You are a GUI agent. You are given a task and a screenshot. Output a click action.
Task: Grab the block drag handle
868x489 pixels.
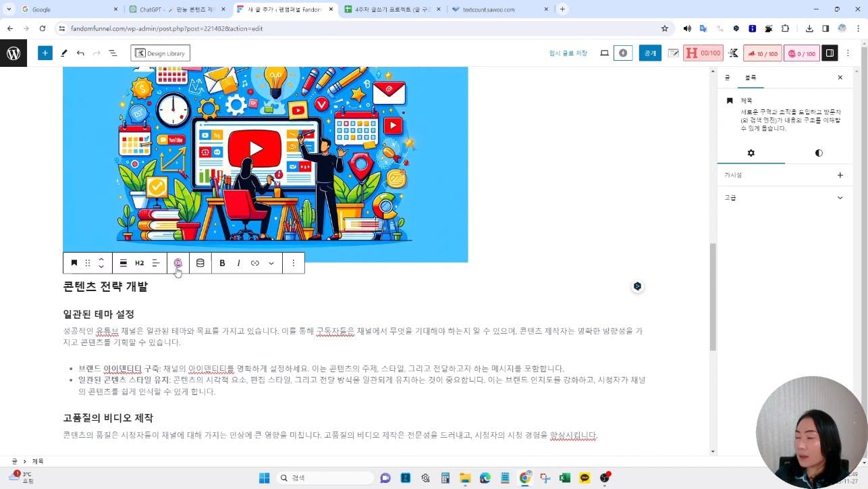click(x=87, y=263)
